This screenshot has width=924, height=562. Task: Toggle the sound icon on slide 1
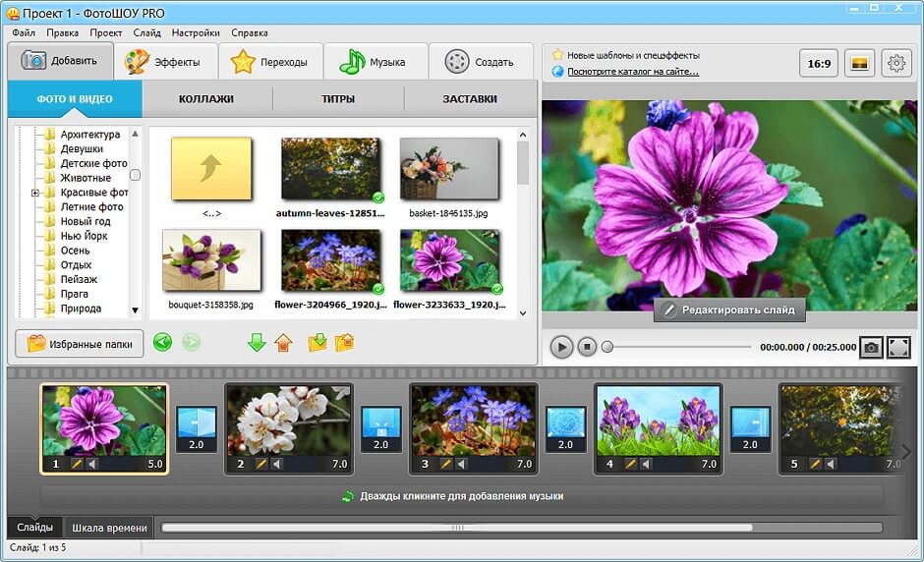pos(91,464)
